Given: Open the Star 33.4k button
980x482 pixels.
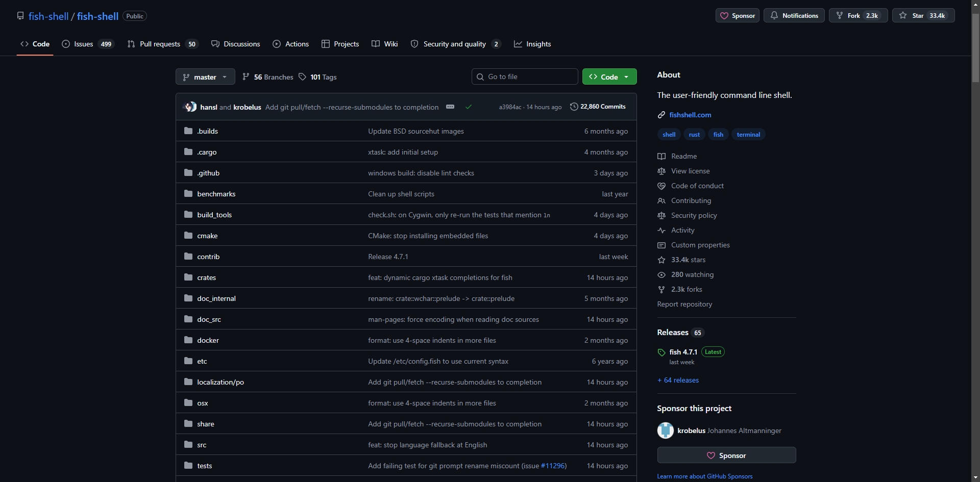Looking at the screenshot, I should point(923,16).
